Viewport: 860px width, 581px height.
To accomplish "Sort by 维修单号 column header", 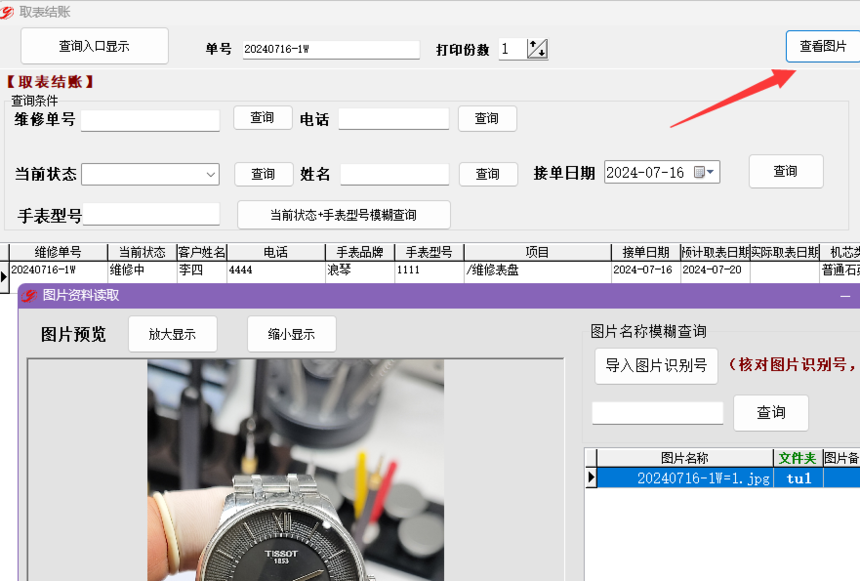I will coord(58,252).
